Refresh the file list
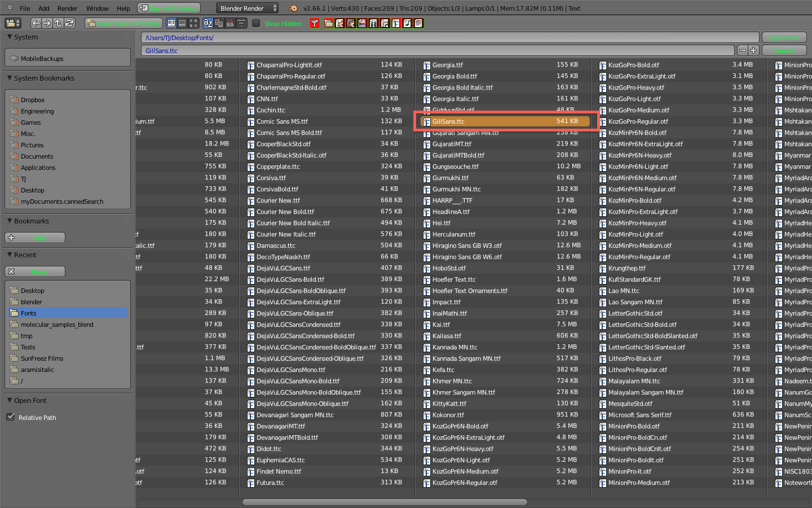Viewport: 812px width, 508px height. coord(69,23)
